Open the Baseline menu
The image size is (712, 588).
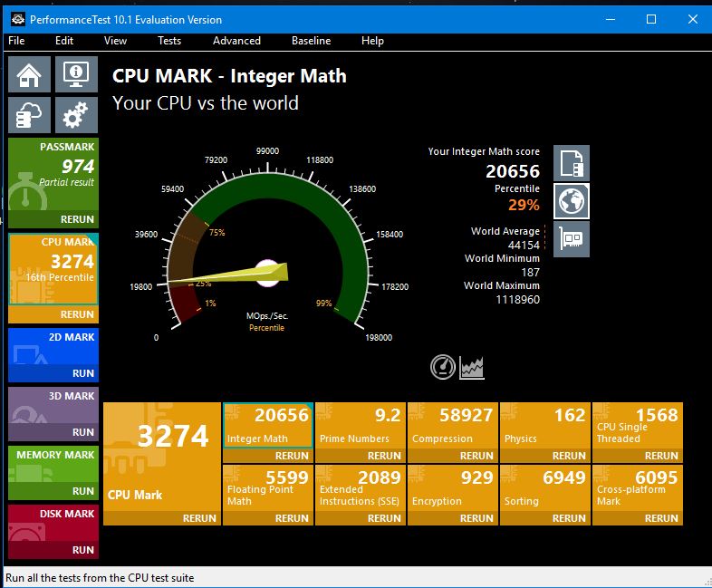(x=311, y=41)
